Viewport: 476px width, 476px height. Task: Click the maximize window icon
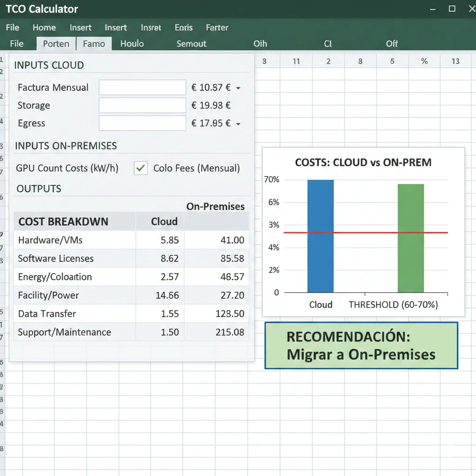coord(451,8)
